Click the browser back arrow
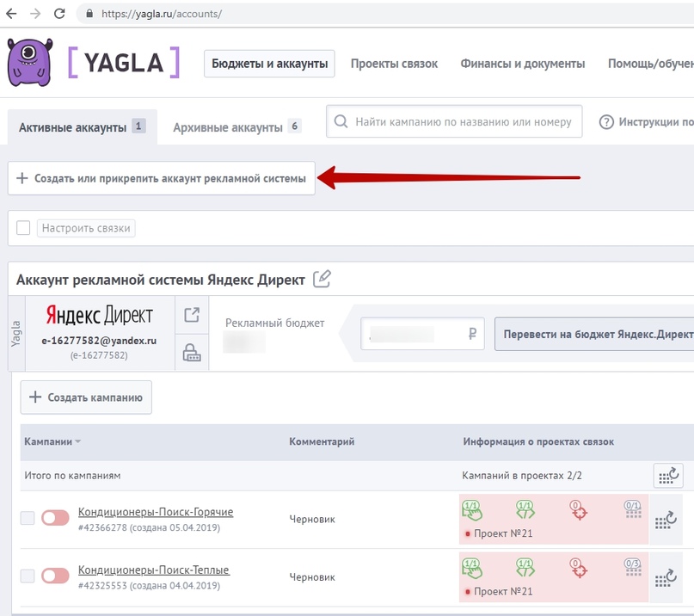The width and height of the screenshot is (694, 616). 11,14
